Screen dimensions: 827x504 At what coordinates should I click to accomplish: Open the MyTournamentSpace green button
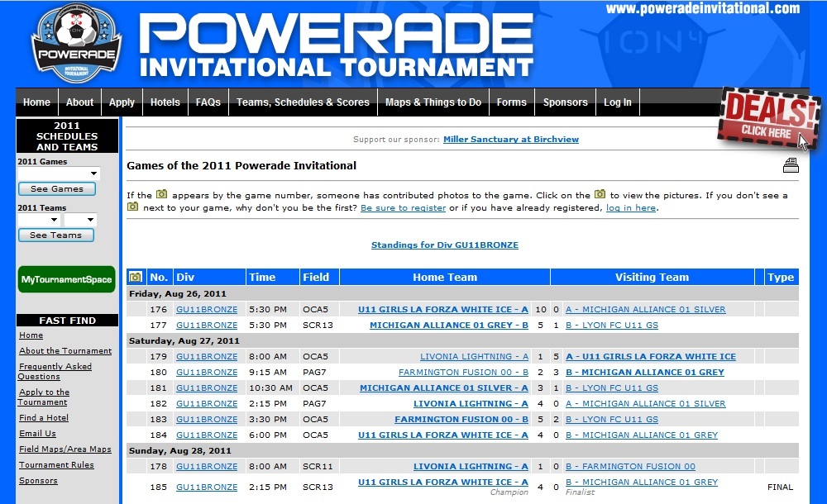pyautogui.click(x=66, y=279)
